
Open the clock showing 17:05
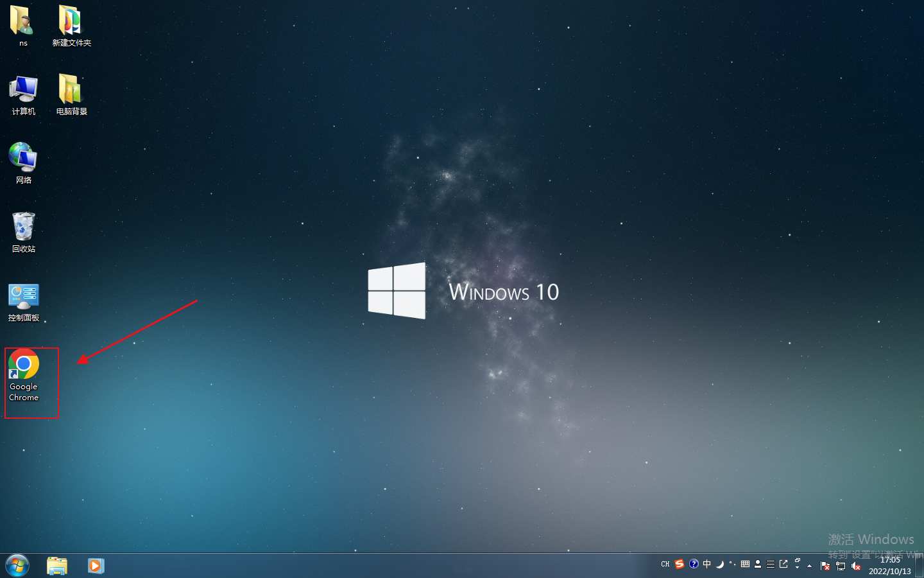(x=890, y=565)
